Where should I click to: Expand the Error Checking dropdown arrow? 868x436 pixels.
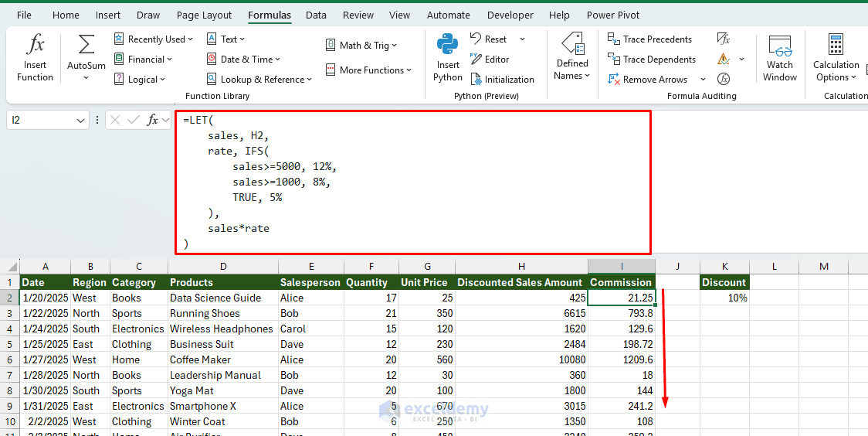click(x=742, y=59)
